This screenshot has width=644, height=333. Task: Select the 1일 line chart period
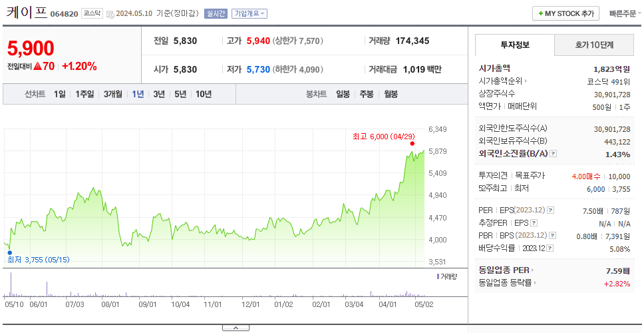(x=60, y=94)
